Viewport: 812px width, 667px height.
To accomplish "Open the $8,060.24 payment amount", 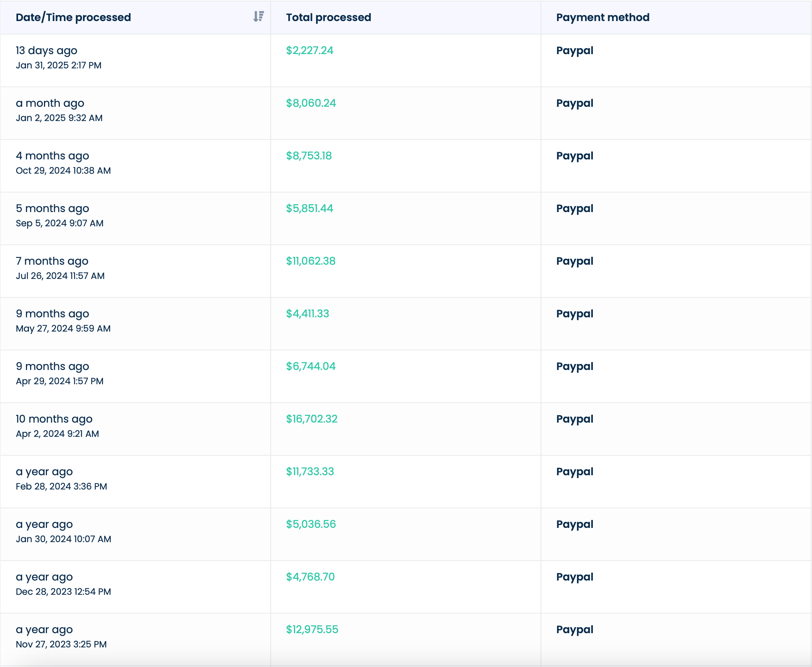I will click(311, 103).
